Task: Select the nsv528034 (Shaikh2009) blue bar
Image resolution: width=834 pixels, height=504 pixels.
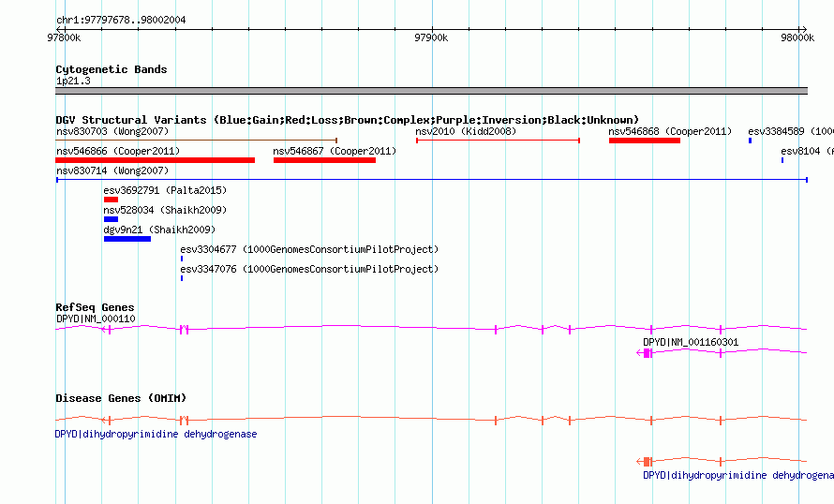Action: [111, 219]
